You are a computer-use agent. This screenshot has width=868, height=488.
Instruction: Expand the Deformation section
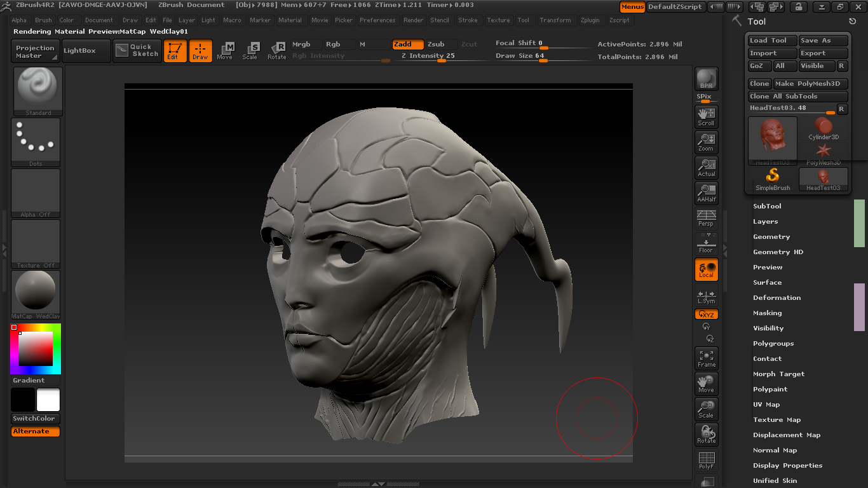pyautogui.click(x=776, y=297)
